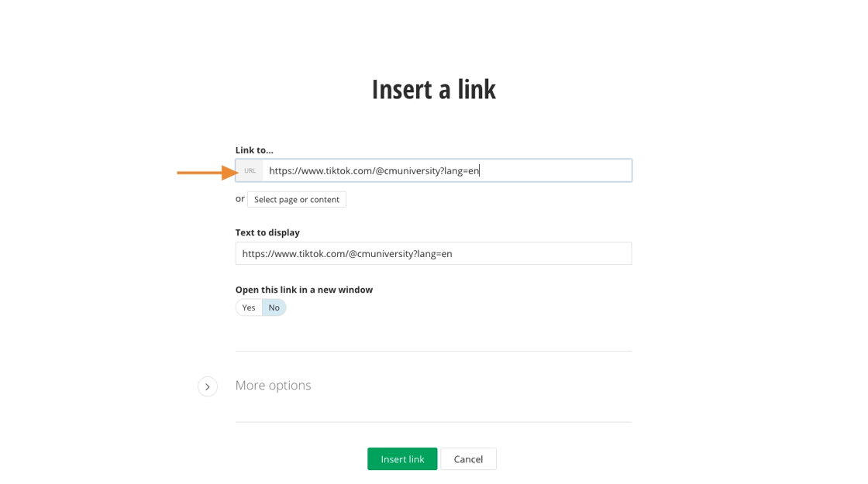Click the URL badge in the link field
Viewport: 868px width, 484px height.
click(250, 171)
